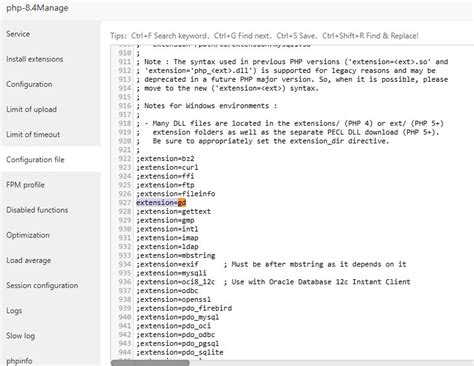Click comment 'Use with Oracle Database 12c'
The width and height of the screenshot is (474, 366).
click(x=317, y=282)
